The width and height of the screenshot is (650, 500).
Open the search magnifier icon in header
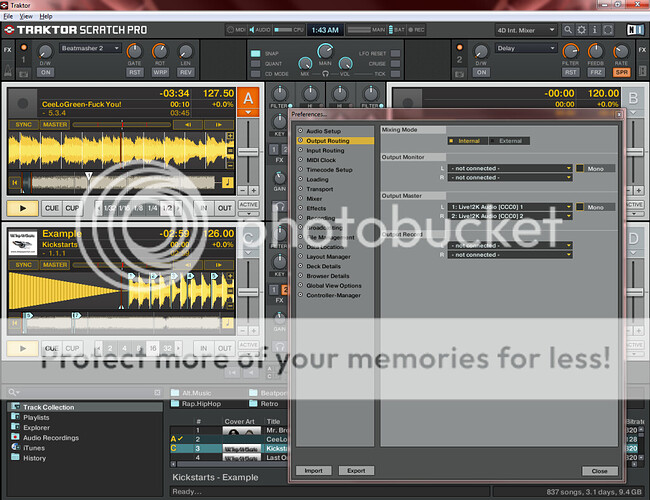click(568, 30)
